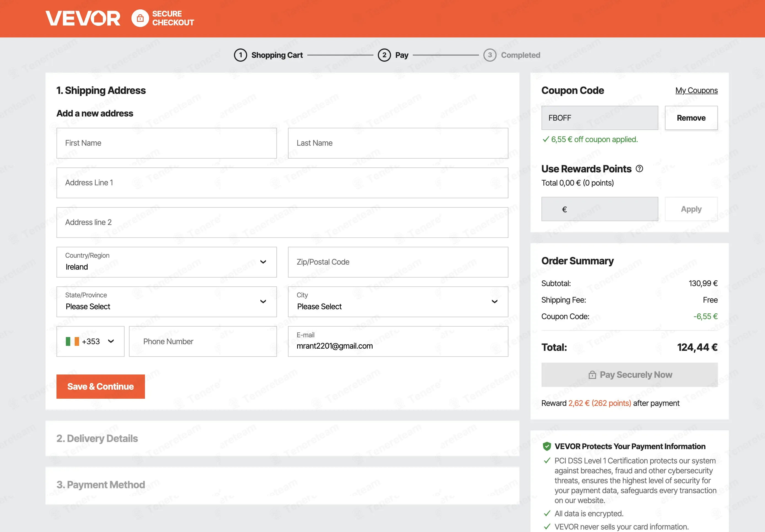Go to the Shopping Cart step
This screenshot has width=765, height=532.
tap(277, 55)
